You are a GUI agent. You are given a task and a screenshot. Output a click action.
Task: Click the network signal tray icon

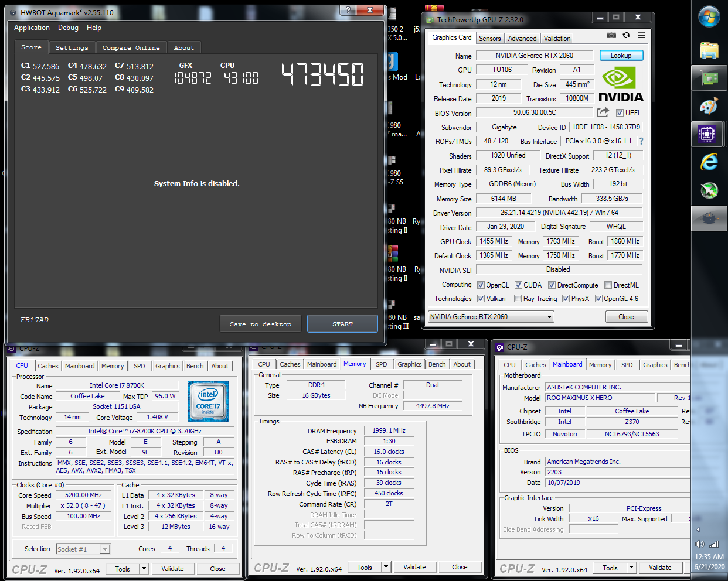click(715, 544)
